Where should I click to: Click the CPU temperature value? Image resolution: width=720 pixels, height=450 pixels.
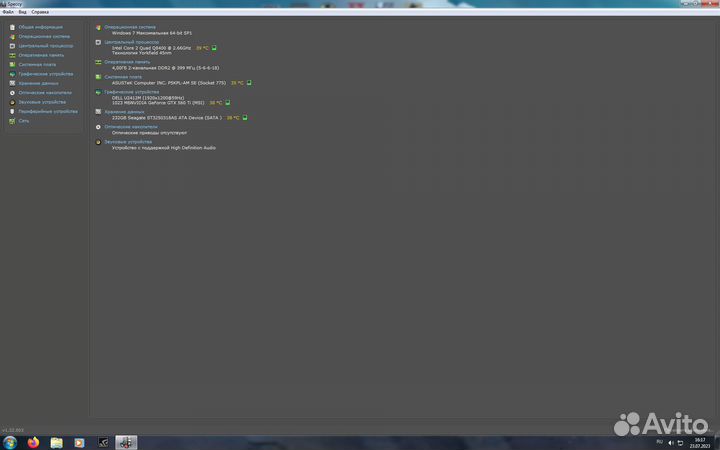(202, 48)
